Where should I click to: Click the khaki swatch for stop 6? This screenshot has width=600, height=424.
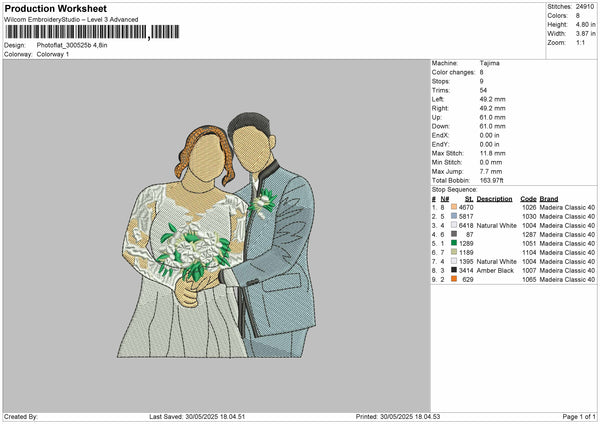coord(454,252)
